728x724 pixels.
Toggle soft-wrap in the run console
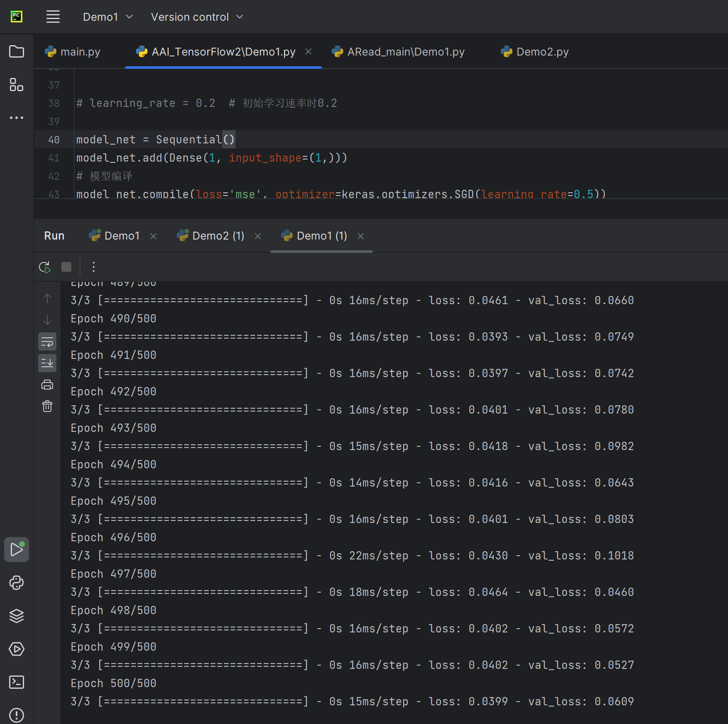point(47,341)
